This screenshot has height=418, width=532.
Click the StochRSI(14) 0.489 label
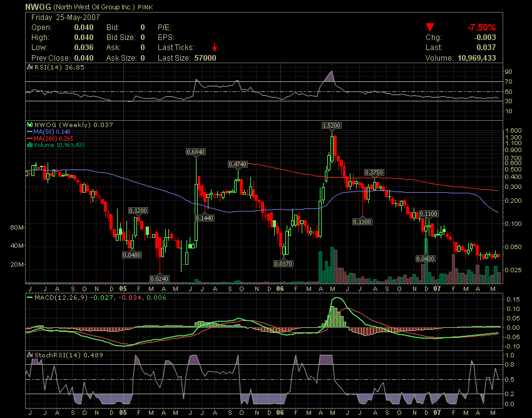[69, 355]
